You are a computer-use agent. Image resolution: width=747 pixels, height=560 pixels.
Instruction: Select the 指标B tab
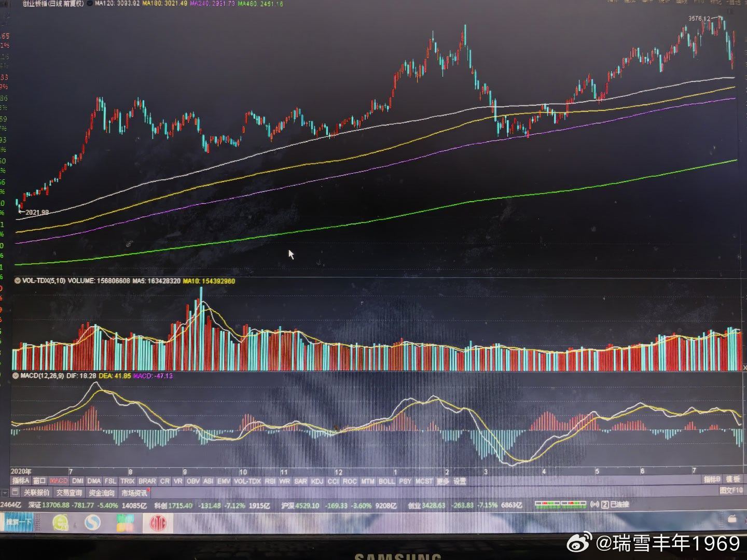712,479
